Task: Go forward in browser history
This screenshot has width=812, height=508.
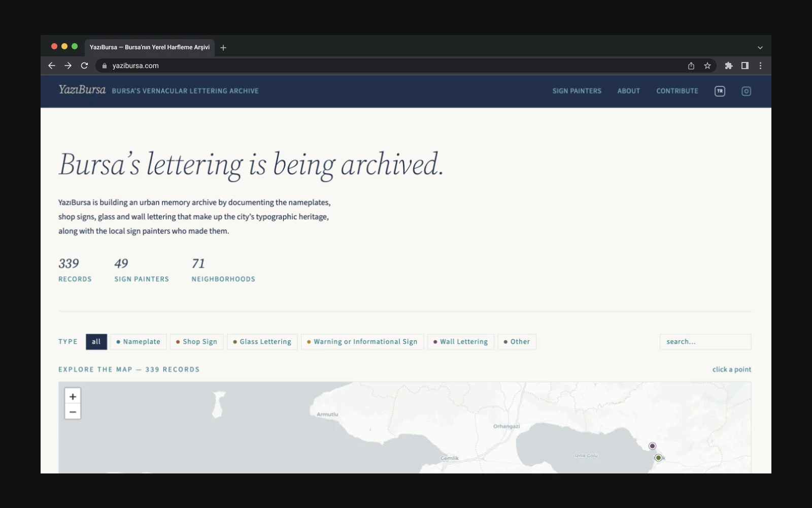Action: click(68, 66)
